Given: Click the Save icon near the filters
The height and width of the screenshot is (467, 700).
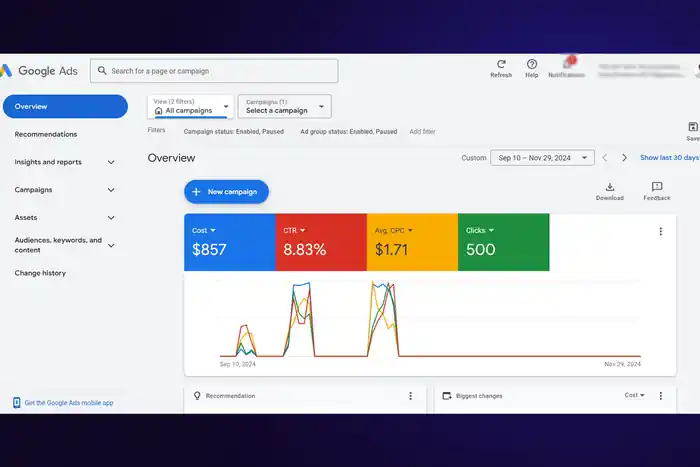Looking at the screenshot, I should (x=693, y=127).
